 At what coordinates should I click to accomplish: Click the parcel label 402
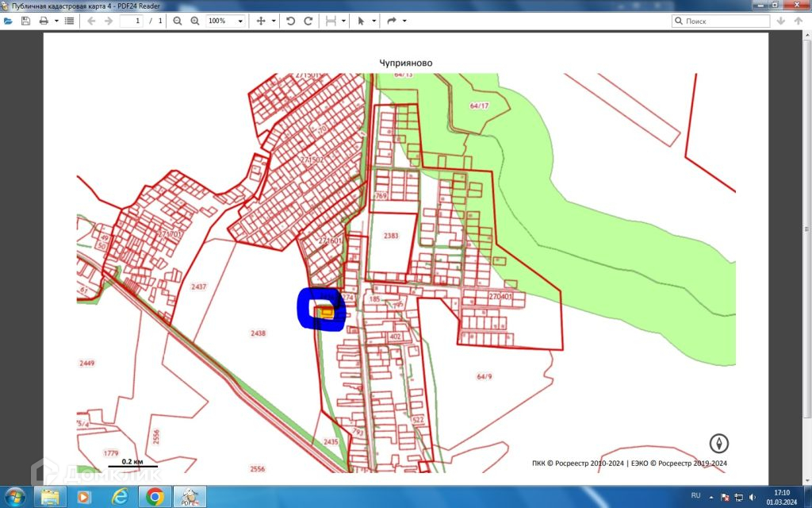[x=395, y=337]
